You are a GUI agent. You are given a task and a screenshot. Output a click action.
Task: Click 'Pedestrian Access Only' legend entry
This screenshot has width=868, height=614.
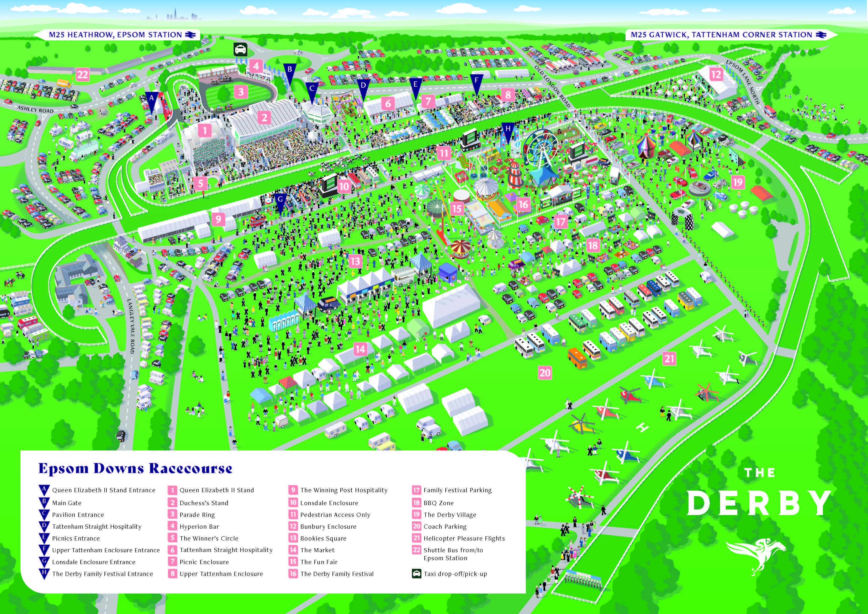[x=335, y=515]
